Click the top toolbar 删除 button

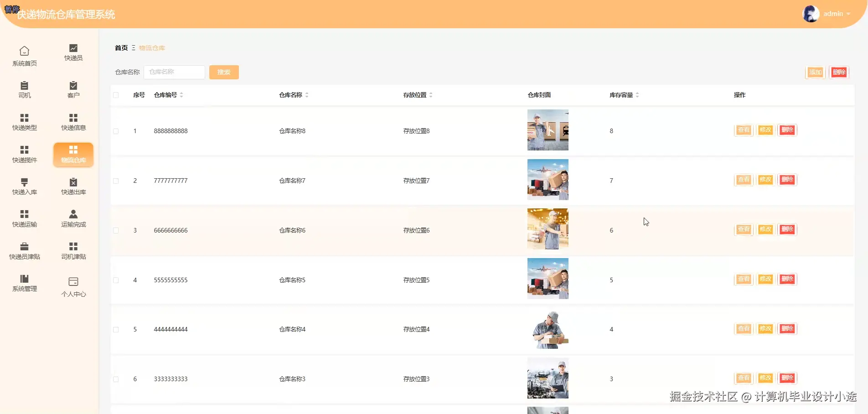[839, 72]
